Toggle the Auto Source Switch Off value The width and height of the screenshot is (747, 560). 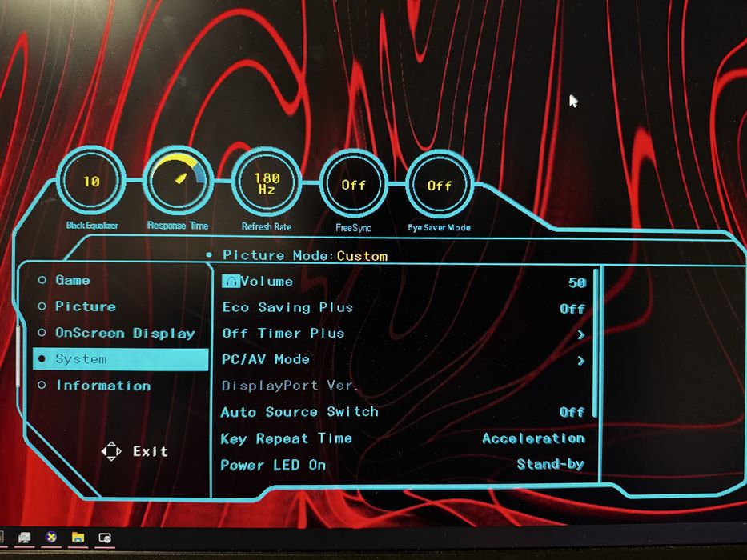(x=572, y=412)
